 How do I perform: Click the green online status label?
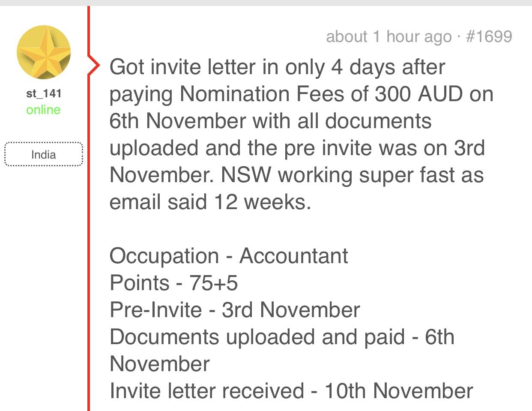coord(43,110)
